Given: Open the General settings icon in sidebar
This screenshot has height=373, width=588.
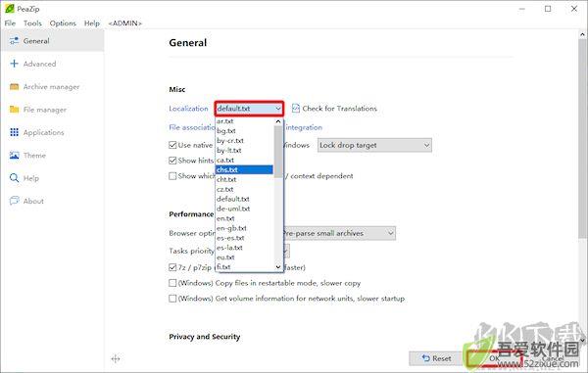Looking at the screenshot, I should (14, 41).
